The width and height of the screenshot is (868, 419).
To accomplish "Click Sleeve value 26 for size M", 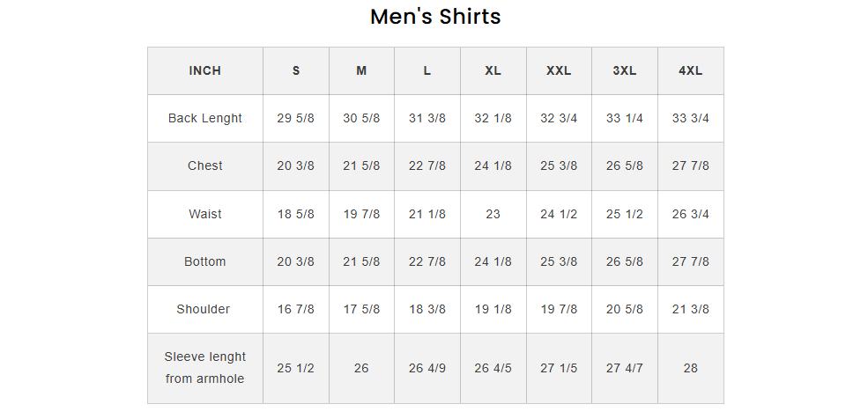I will 361,368.
